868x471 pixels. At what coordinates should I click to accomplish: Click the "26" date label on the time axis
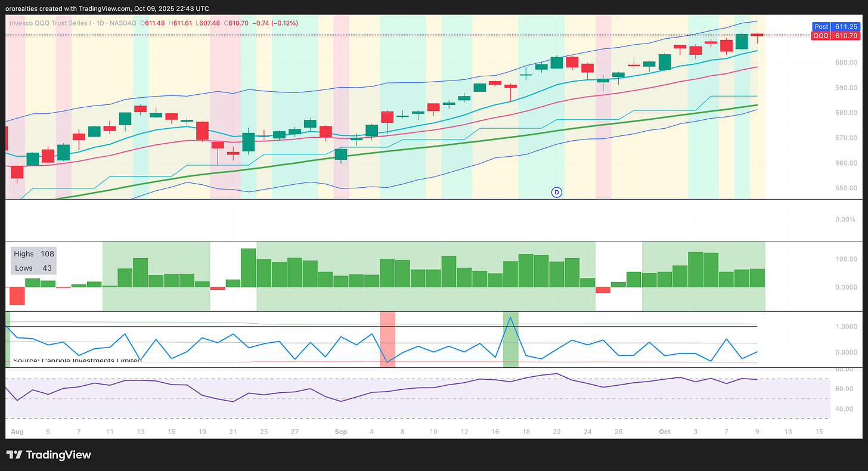(x=619, y=432)
